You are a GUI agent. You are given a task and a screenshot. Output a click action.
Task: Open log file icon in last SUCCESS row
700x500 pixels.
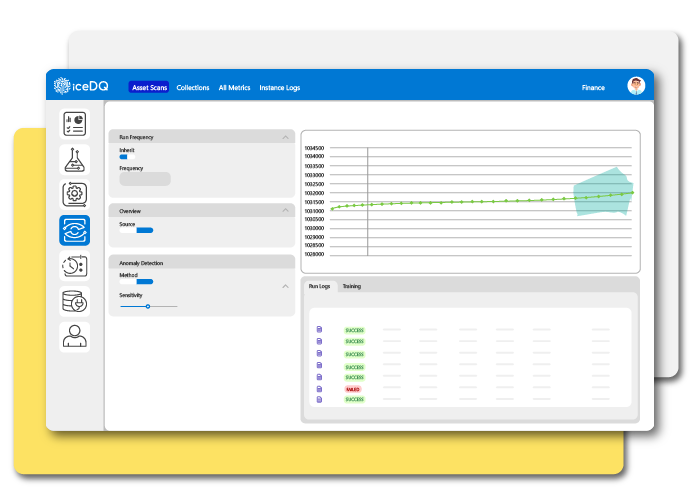tap(319, 400)
